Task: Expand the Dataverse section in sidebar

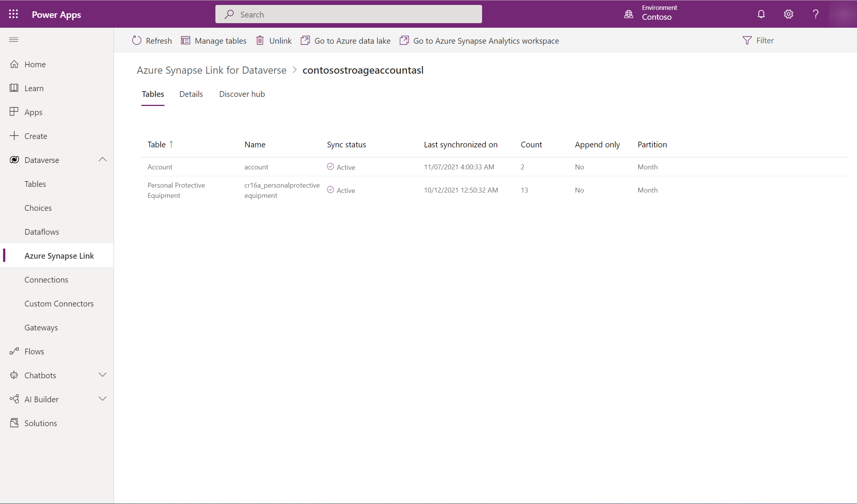Action: (x=103, y=159)
